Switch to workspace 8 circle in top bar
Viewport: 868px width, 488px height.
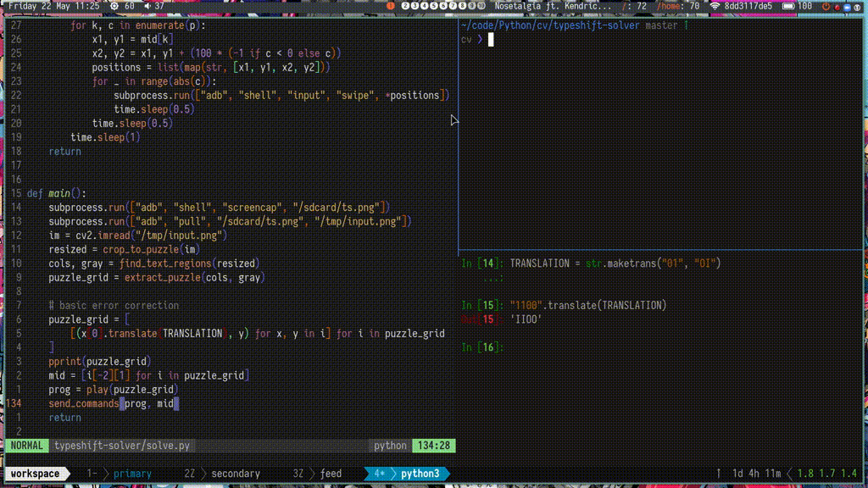pyautogui.click(x=462, y=6)
